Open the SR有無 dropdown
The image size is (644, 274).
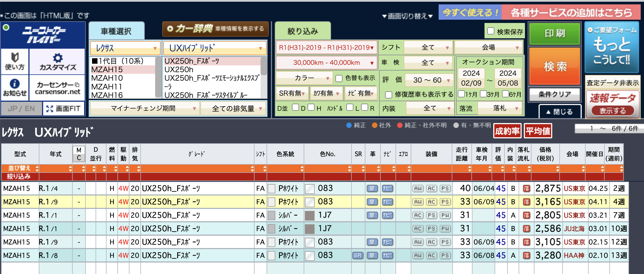(x=292, y=94)
